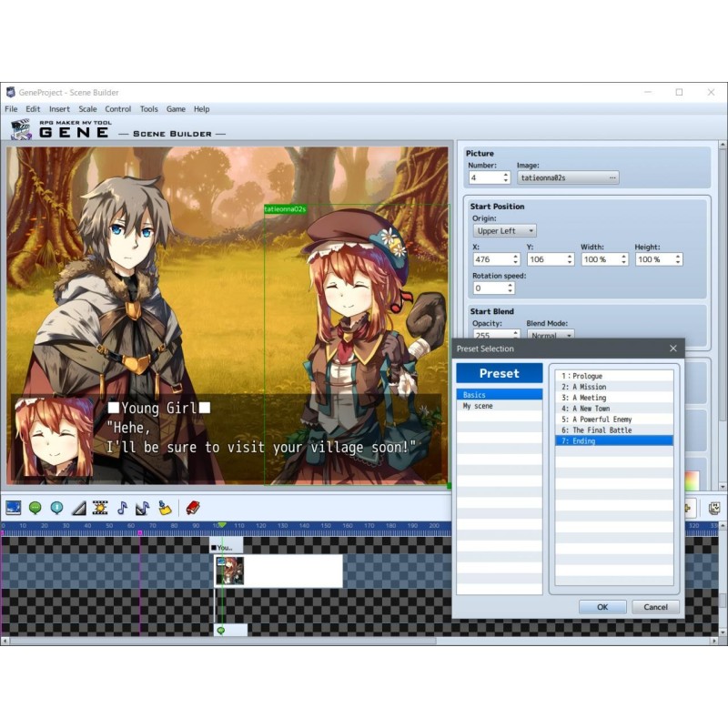The width and height of the screenshot is (728, 728).
Task: Expand the Blend Mode dropdown
Action: point(550,336)
